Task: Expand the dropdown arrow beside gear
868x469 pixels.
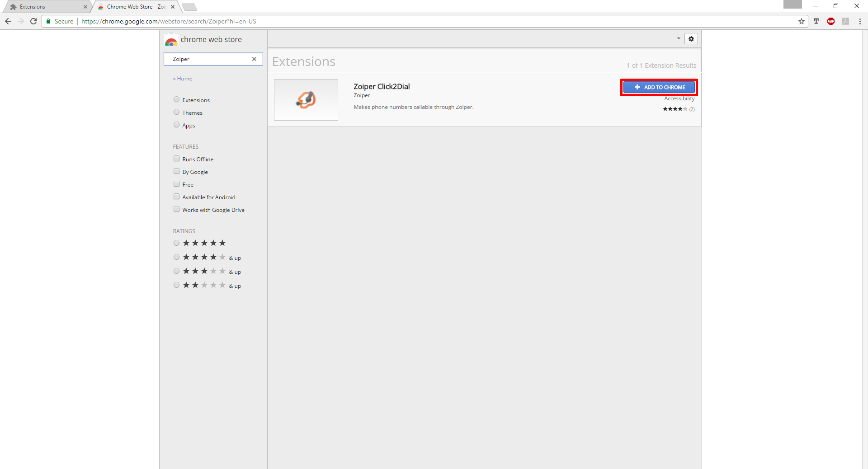Action: point(678,39)
